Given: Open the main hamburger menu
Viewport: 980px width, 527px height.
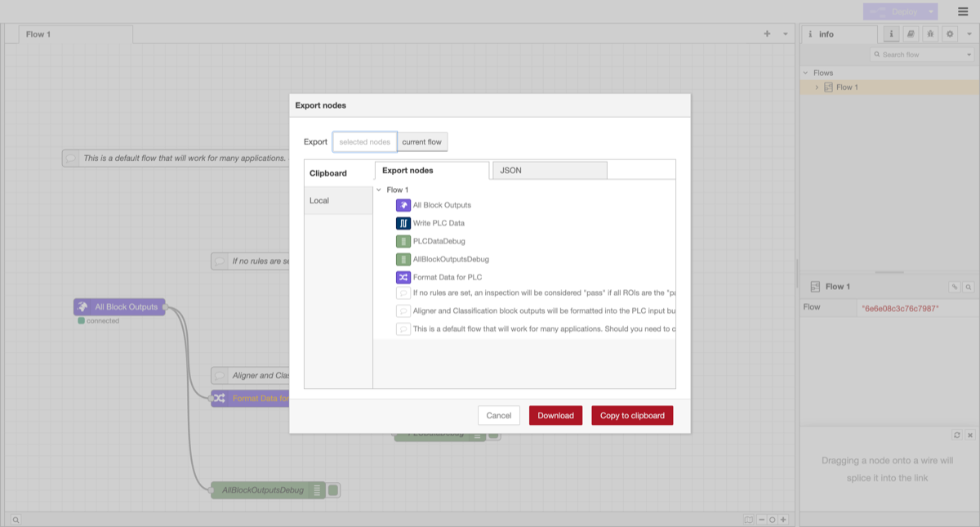Looking at the screenshot, I should tap(963, 11).
